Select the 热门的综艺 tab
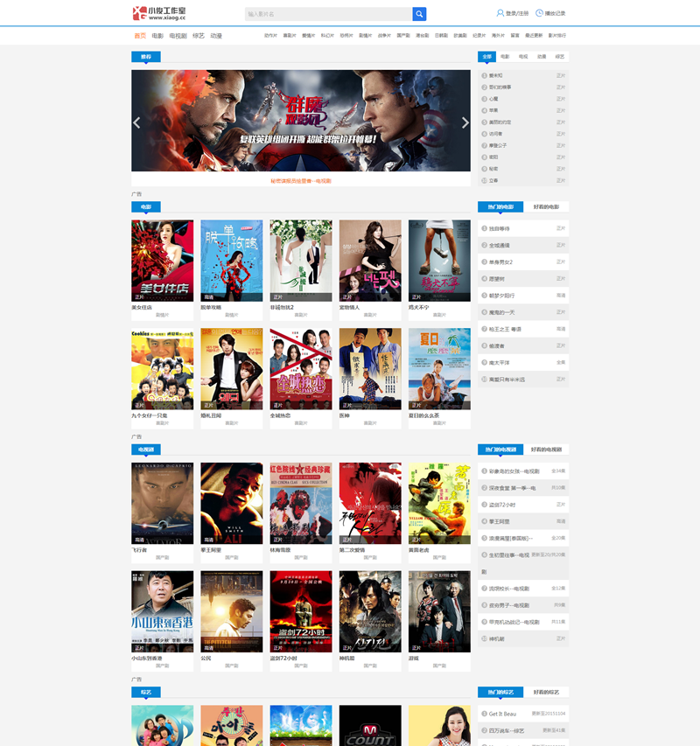Screen dimensions: 700x746 click(x=500, y=693)
